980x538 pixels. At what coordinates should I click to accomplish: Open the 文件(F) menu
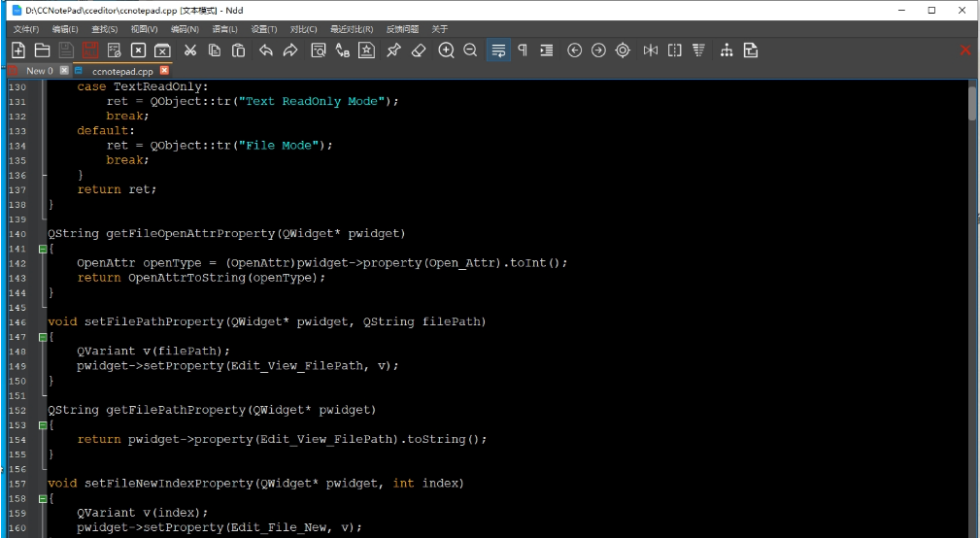(x=26, y=29)
